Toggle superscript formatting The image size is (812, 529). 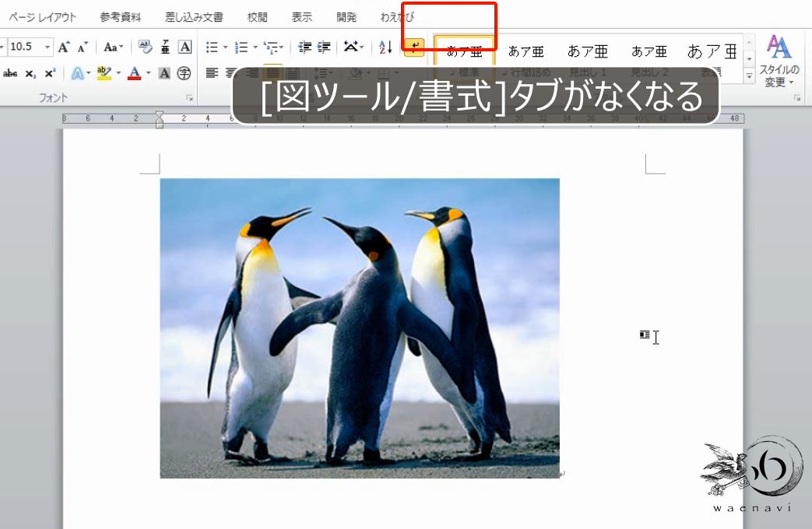pos(50,73)
